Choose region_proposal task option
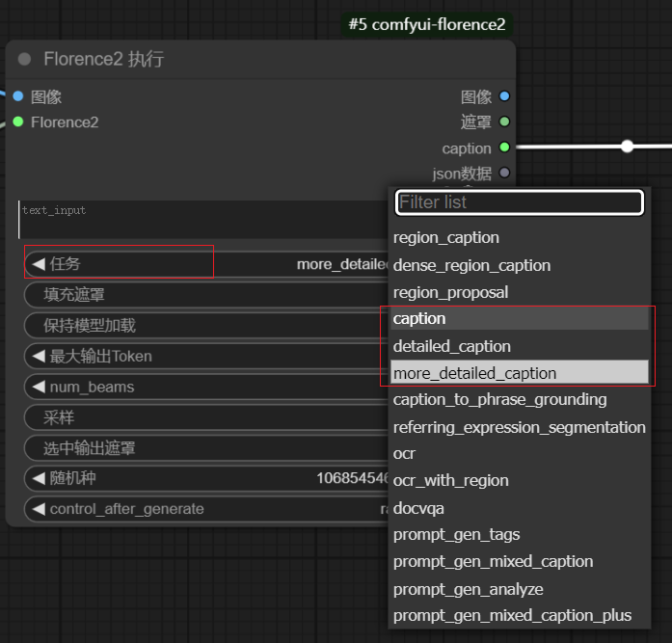 coord(520,293)
